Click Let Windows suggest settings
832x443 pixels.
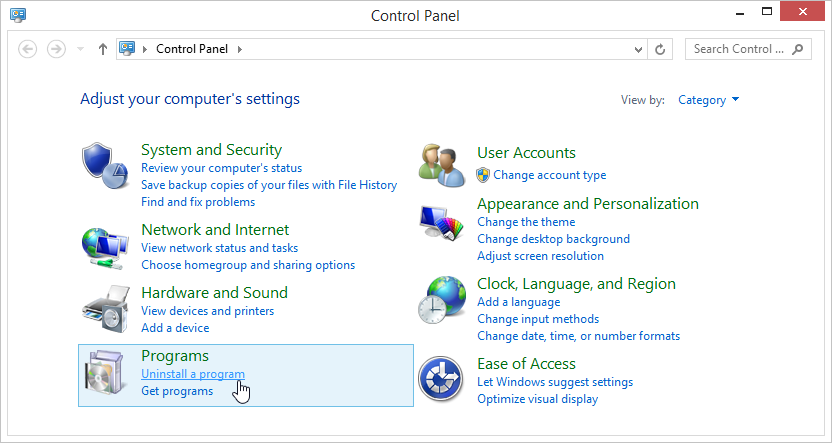pos(555,382)
